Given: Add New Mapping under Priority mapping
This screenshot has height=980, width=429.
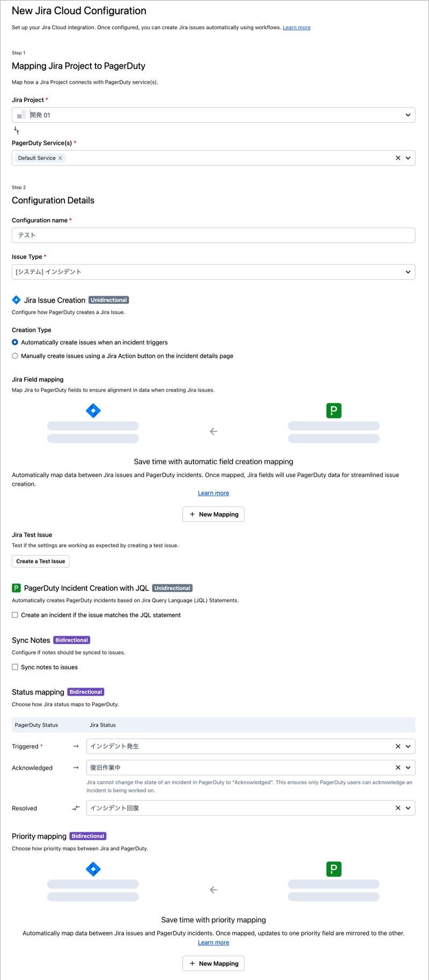Looking at the screenshot, I should coord(213,963).
